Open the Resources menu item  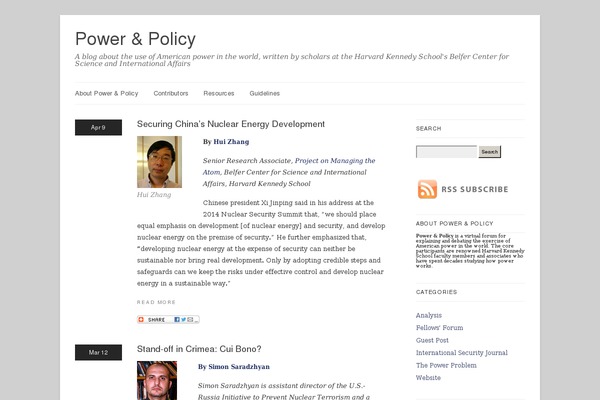pyautogui.click(x=218, y=93)
